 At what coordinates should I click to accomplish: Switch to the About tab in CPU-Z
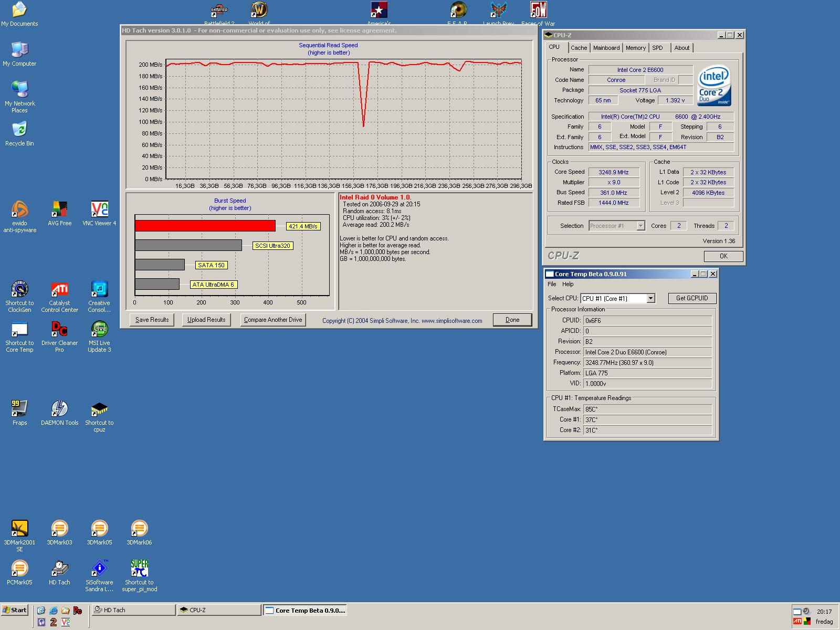[x=682, y=48]
